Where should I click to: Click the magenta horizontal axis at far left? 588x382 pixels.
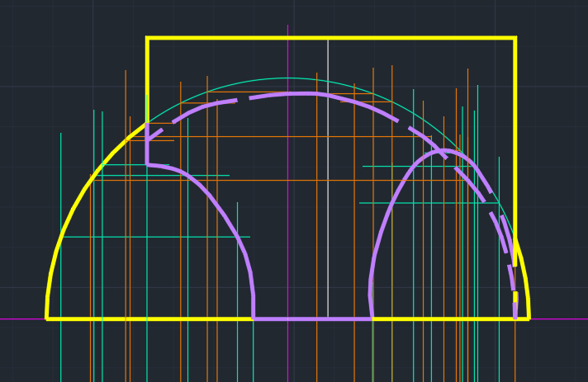pos(22,319)
